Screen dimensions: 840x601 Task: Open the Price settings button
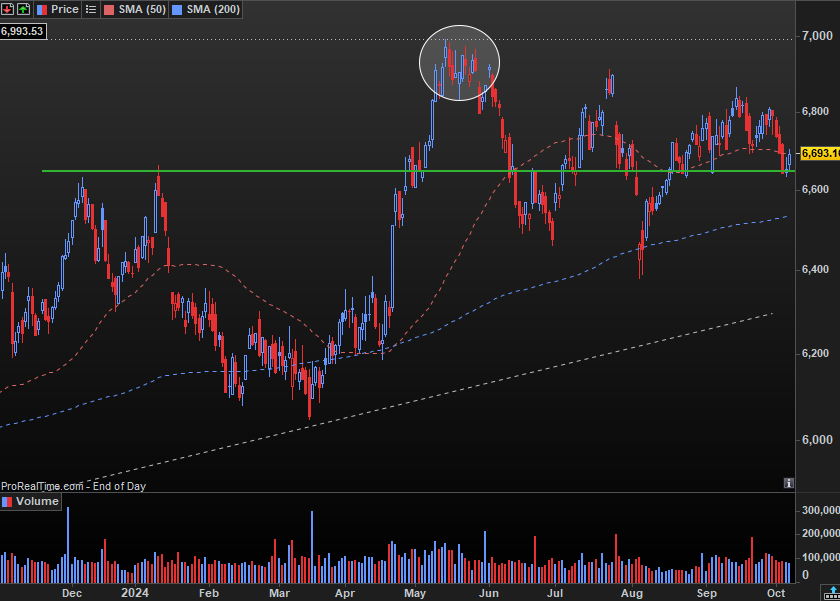(58, 9)
